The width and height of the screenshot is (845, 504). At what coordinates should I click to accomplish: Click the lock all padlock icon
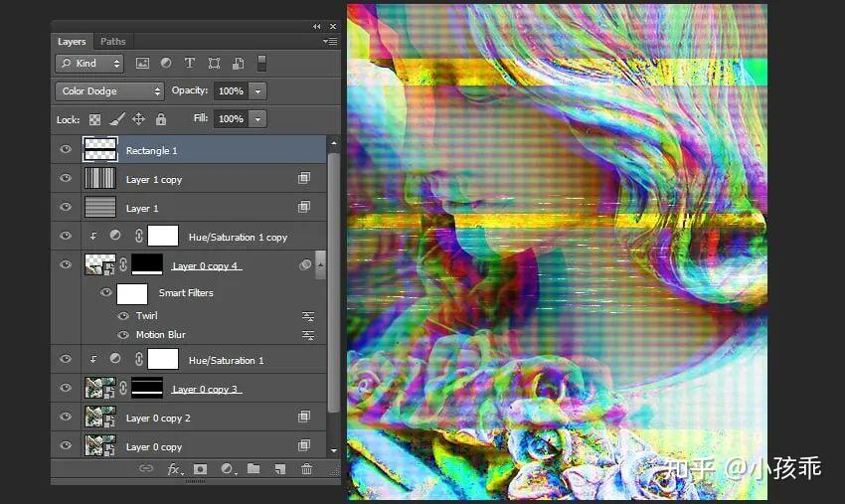[161, 119]
